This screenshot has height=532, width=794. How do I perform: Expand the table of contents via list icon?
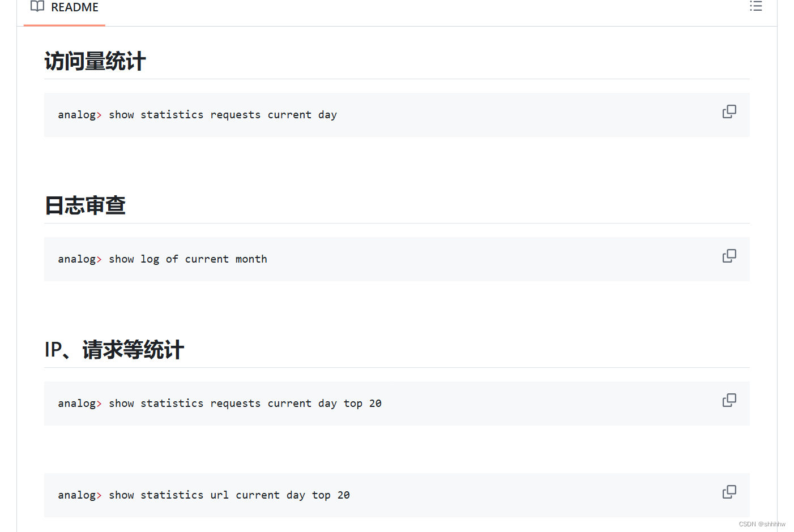click(x=756, y=6)
